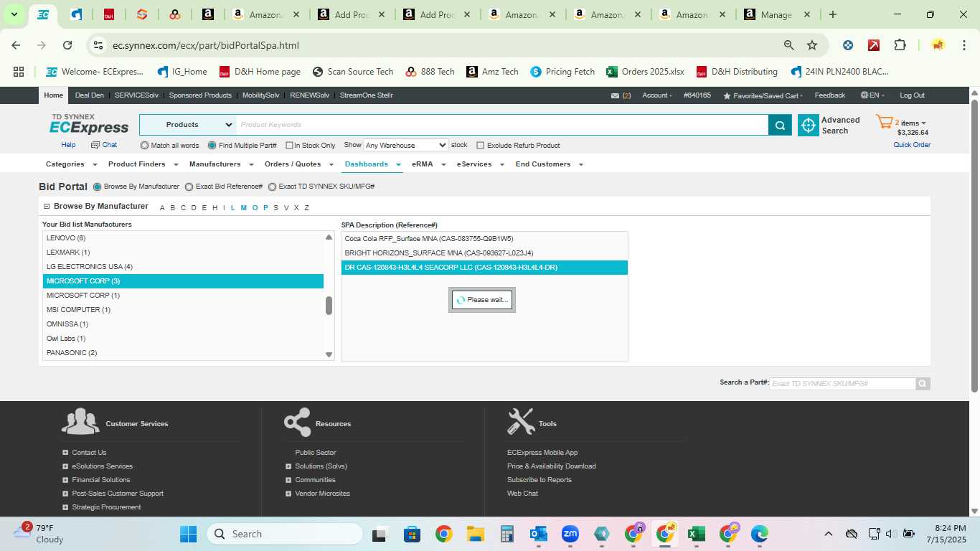The image size is (980, 551).
Task: Click the product search magnifier button
Action: tap(780, 125)
